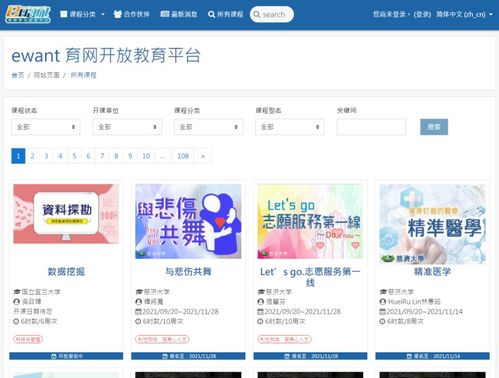This screenshot has height=378, width=499.
Task: Open 最新消息 news page
Action: (179, 14)
